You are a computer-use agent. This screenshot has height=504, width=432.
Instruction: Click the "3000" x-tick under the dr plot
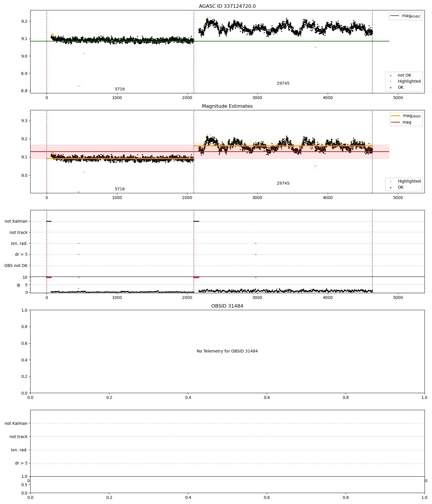[257, 298]
